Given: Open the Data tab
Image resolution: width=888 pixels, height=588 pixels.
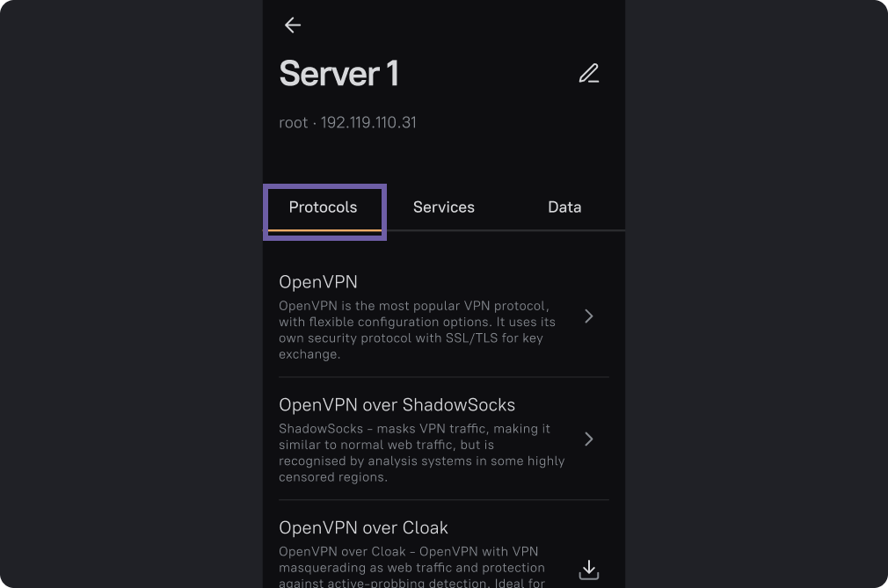Looking at the screenshot, I should coord(564,207).
